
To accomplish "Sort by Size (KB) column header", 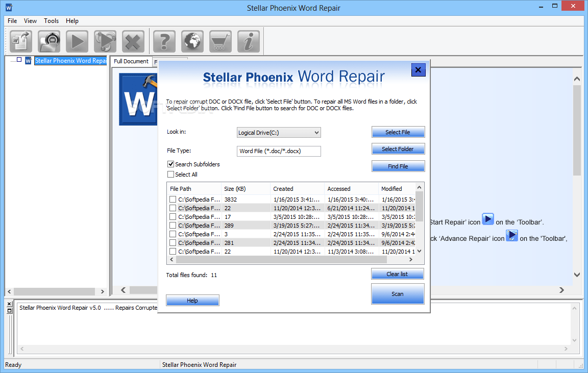I will click(x=246, y=189).
